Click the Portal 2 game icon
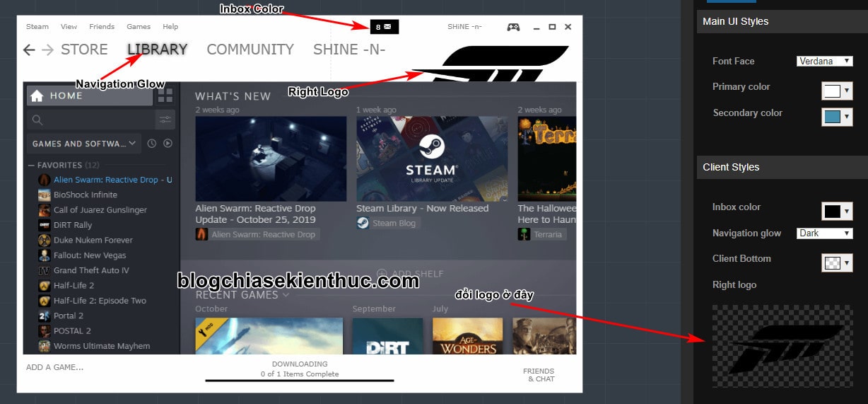 tap(44, 316)
